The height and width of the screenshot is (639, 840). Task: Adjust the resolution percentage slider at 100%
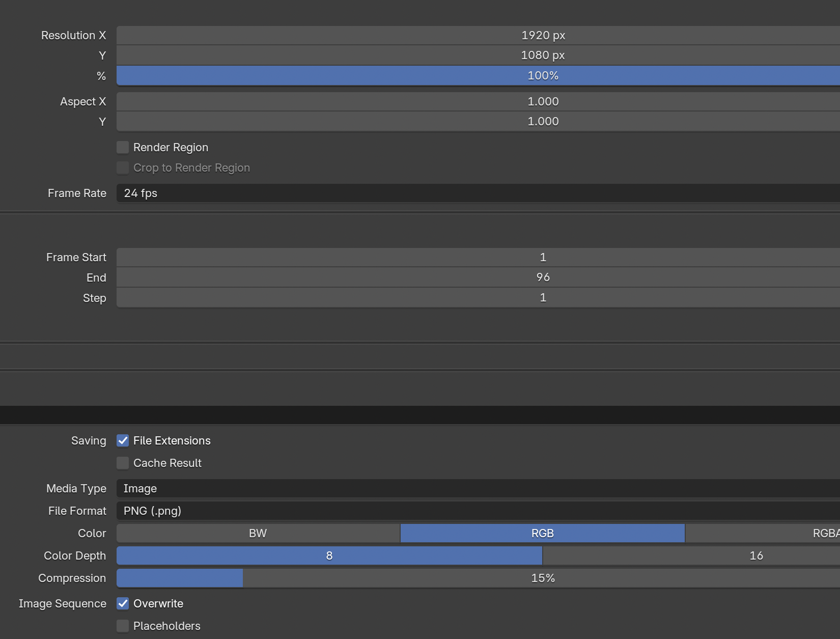[x=478, y=75]
